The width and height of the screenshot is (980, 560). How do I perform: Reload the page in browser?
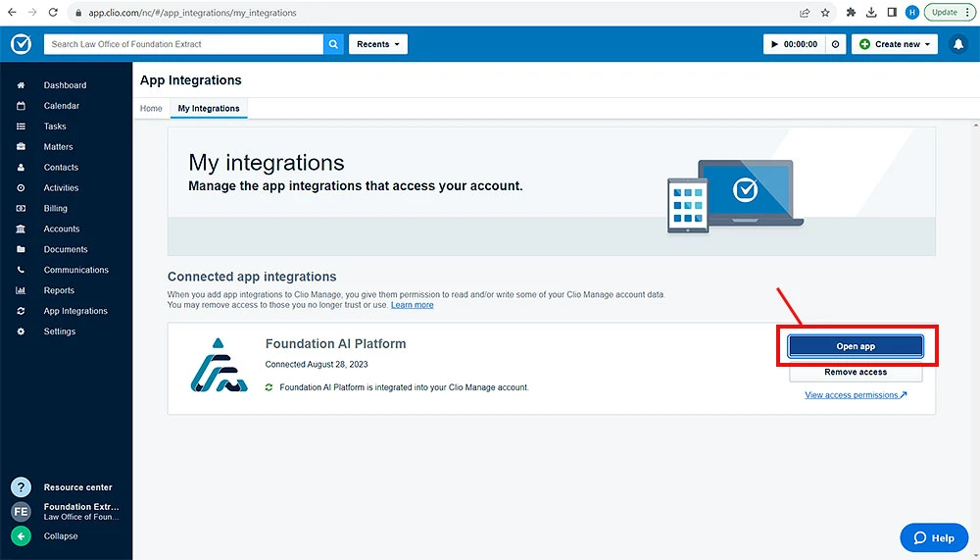click(53, 13)
